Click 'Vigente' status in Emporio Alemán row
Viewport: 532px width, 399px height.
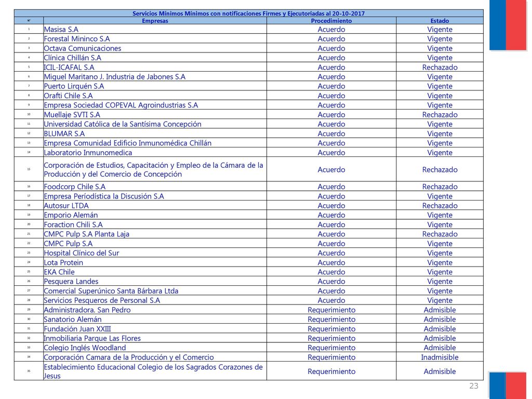[x=440, y=215]
